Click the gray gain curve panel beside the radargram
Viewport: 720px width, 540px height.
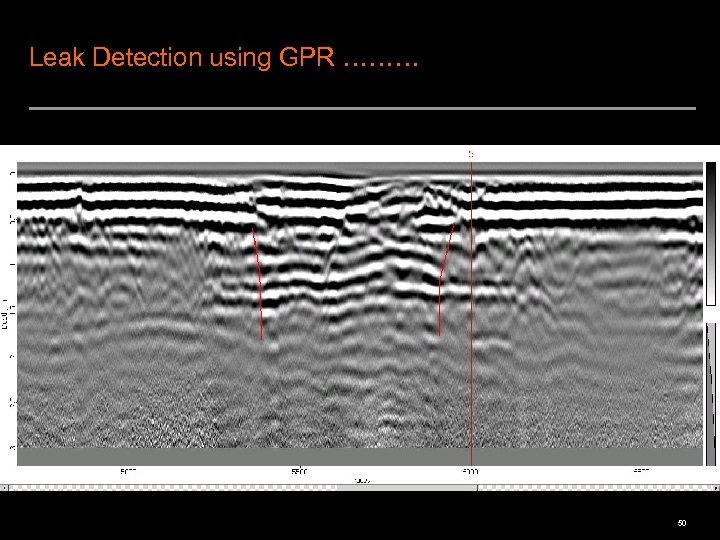[710, 394]
